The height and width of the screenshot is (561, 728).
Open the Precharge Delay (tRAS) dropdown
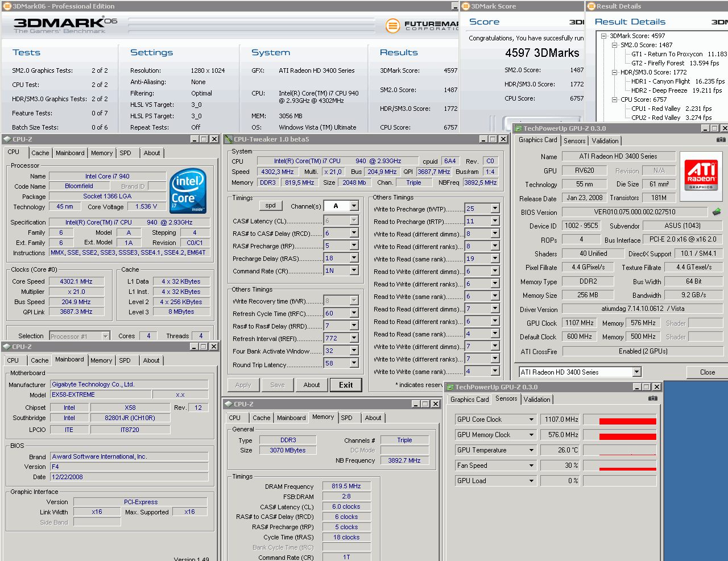pos(354,258)
